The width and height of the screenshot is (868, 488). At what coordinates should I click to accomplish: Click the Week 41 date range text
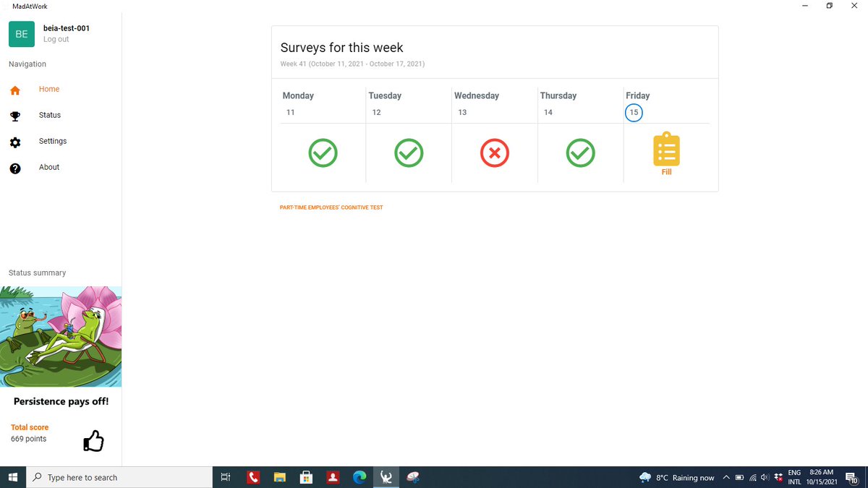tap(352, 64)
